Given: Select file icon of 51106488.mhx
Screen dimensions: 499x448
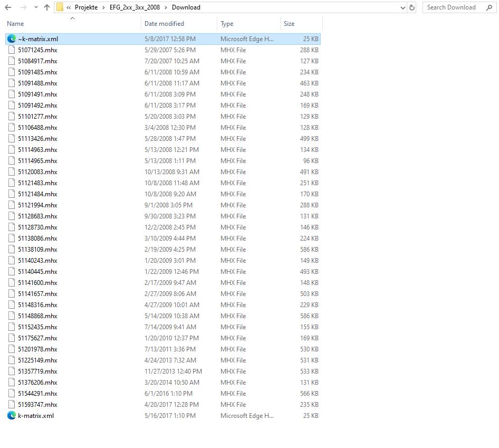Looking at the screenshot, I should coord(12,128).
